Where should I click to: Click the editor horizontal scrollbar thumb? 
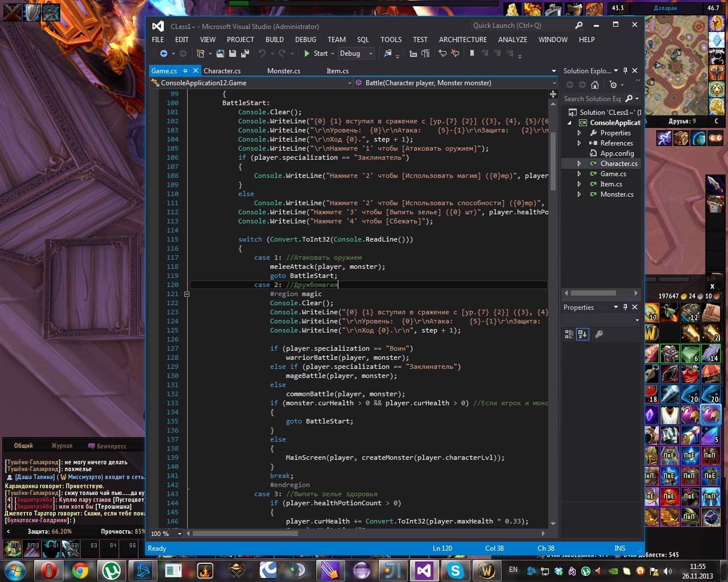(x=245, y=534)
